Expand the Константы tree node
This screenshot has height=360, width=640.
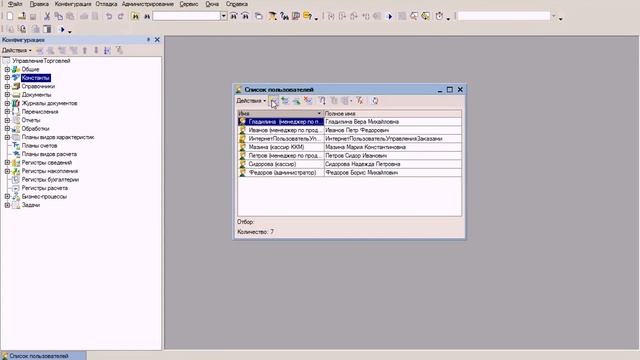click(7, 78)
